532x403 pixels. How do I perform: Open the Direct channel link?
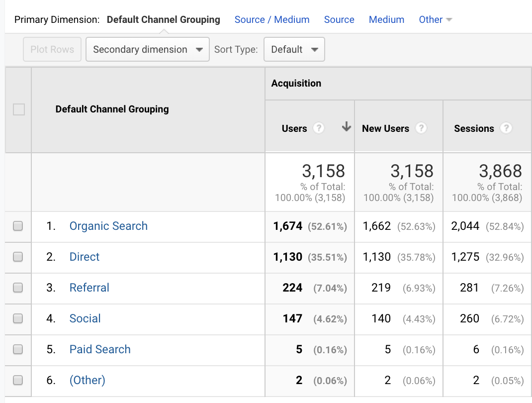click(85, 257)
